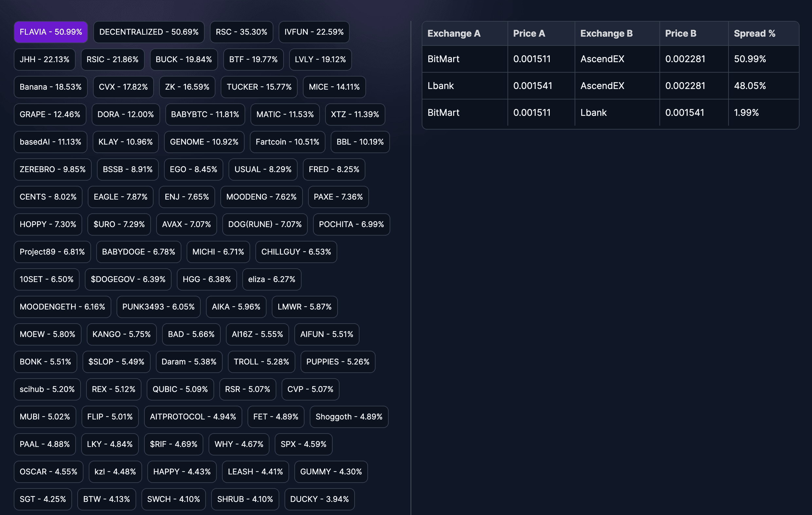The image size is (812, 515).
Task: Click the MOODENG - 7.62% chip
Action: (x=261, y=197)
